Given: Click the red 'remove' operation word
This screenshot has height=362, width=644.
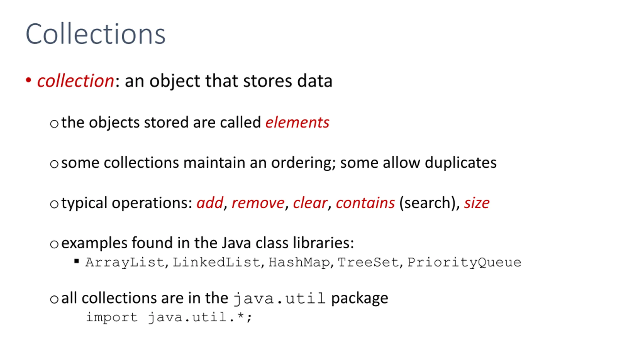Looking at the screenshot, I should 258,203.
